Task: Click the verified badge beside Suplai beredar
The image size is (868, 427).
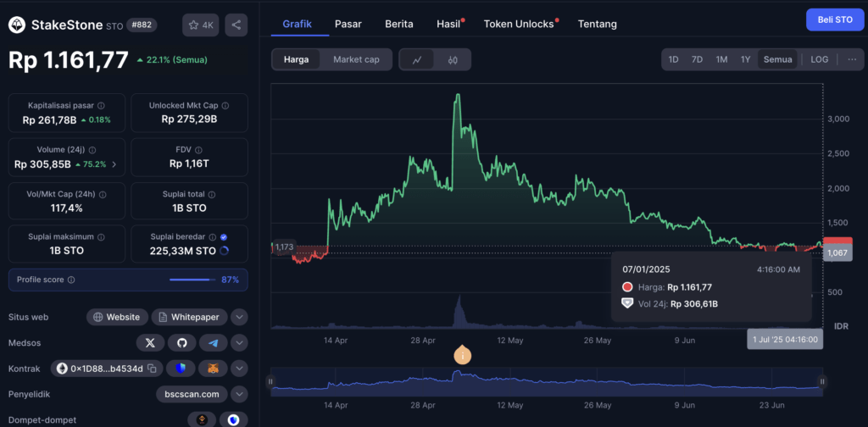Action: [x=224, y=236]
